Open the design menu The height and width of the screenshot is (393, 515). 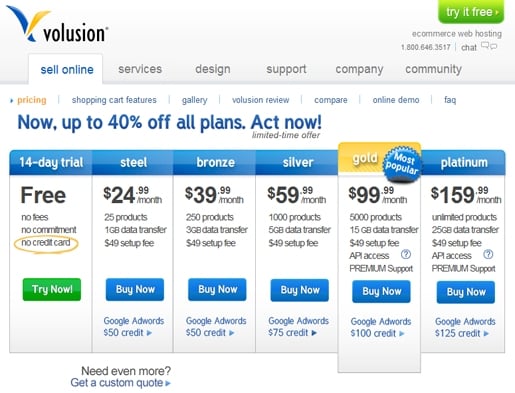tap(213, 69)
